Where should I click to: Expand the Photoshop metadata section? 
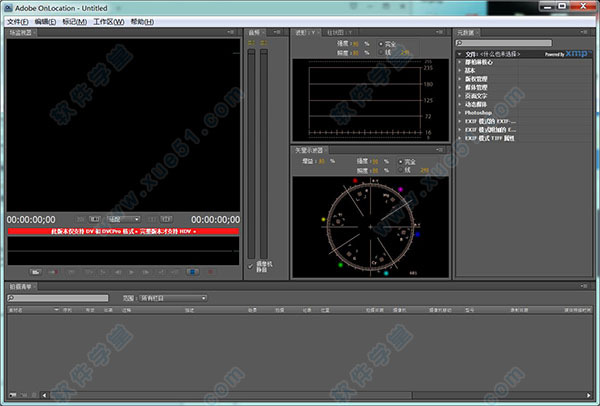(460, 113)
